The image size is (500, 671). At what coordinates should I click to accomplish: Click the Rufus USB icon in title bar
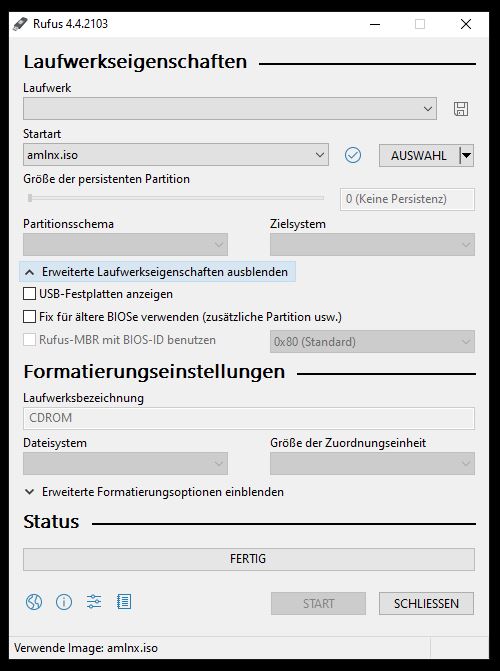[x=20, y=24]
